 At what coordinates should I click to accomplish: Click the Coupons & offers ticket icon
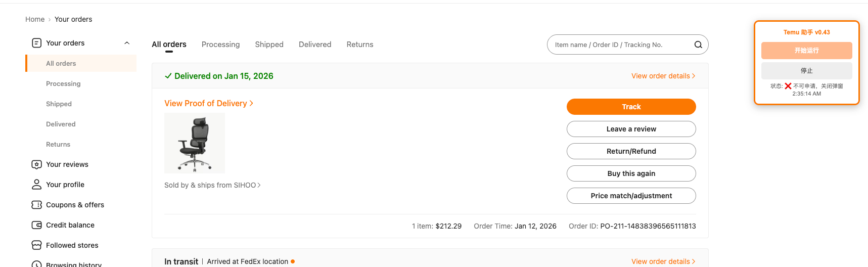click(36, 205)
